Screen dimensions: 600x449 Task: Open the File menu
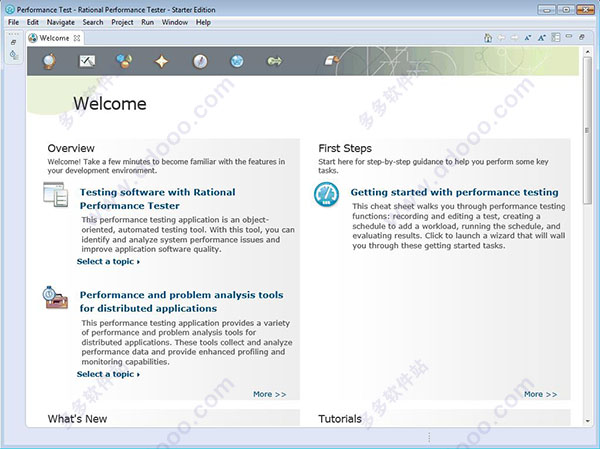coord(13,22)
